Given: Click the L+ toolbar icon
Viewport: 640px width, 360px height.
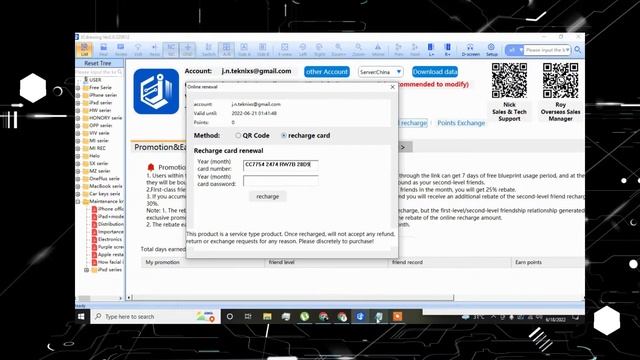Looking at the screenshot, I should tap(431, 49).
